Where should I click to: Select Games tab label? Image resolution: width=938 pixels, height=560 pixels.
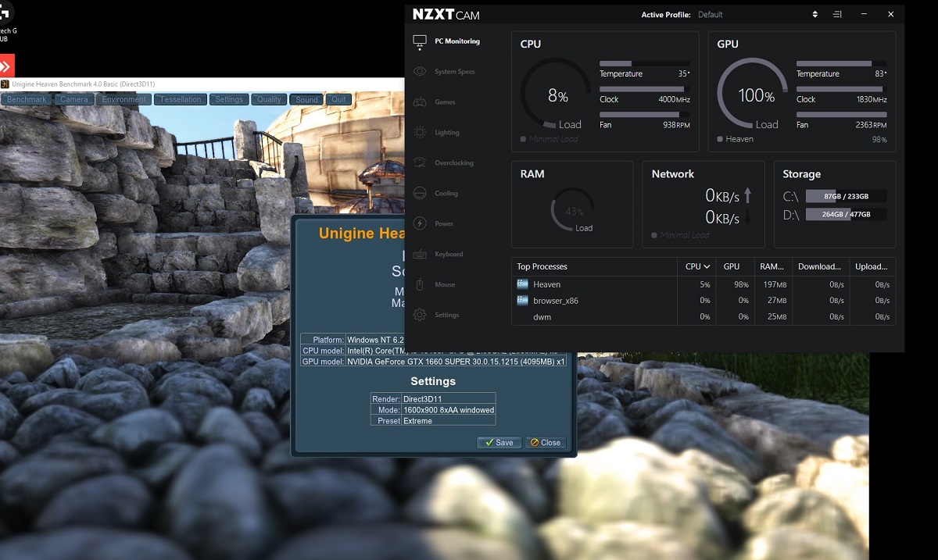(x=445, y=102)
